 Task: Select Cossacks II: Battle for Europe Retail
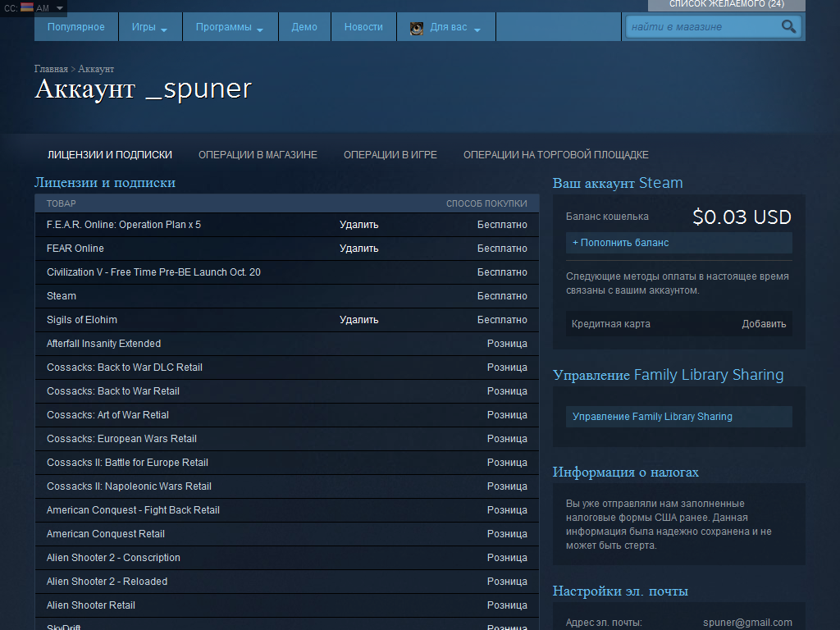(x=286, y=463)
